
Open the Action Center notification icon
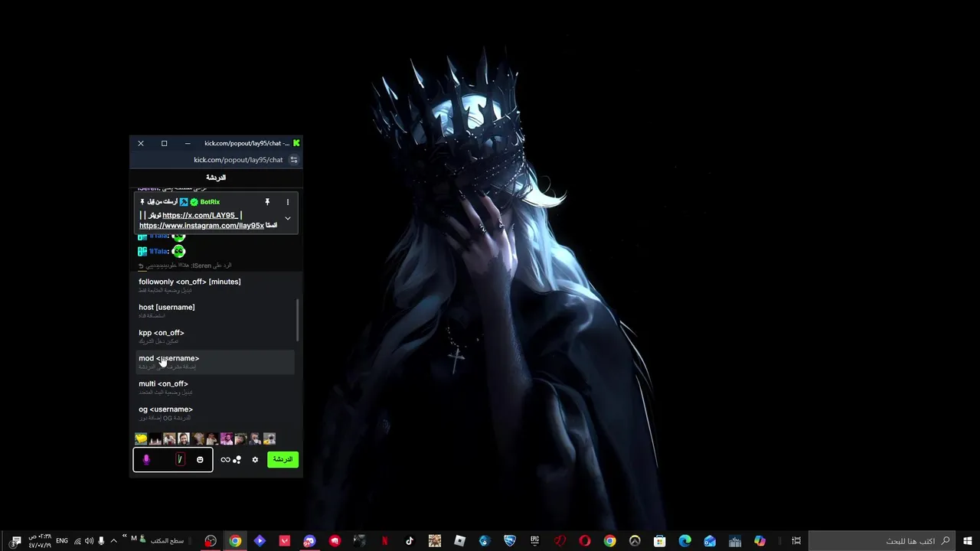point(16,541)
